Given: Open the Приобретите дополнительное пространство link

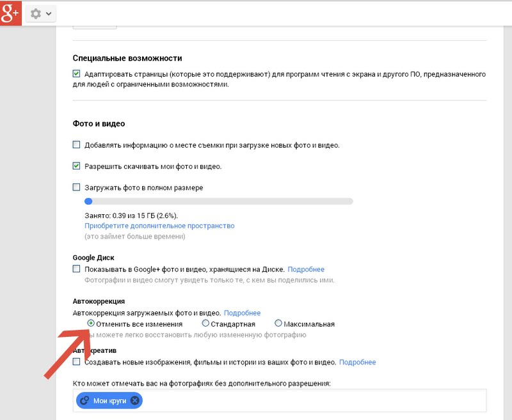Looking at the screenshot, I should point(159,226).
